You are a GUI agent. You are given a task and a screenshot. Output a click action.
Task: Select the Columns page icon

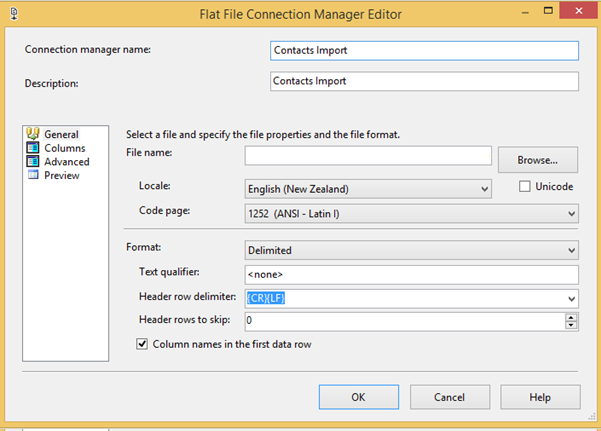point(33,148)
